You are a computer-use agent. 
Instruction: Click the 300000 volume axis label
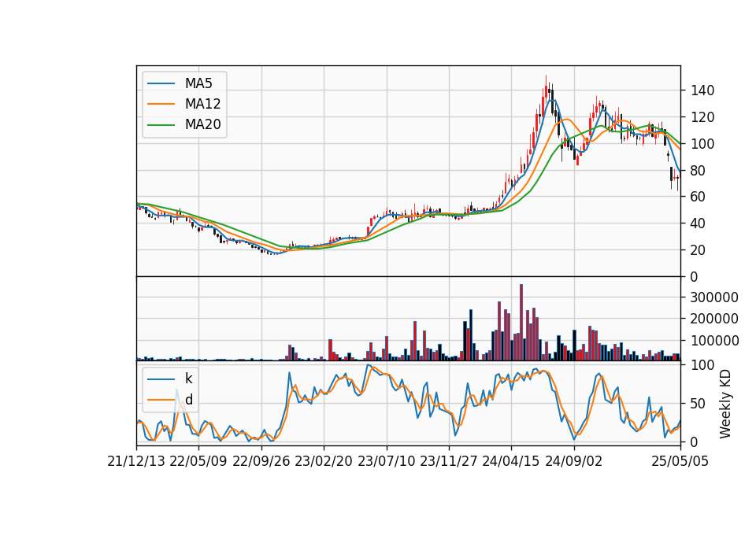pos(714,297)
